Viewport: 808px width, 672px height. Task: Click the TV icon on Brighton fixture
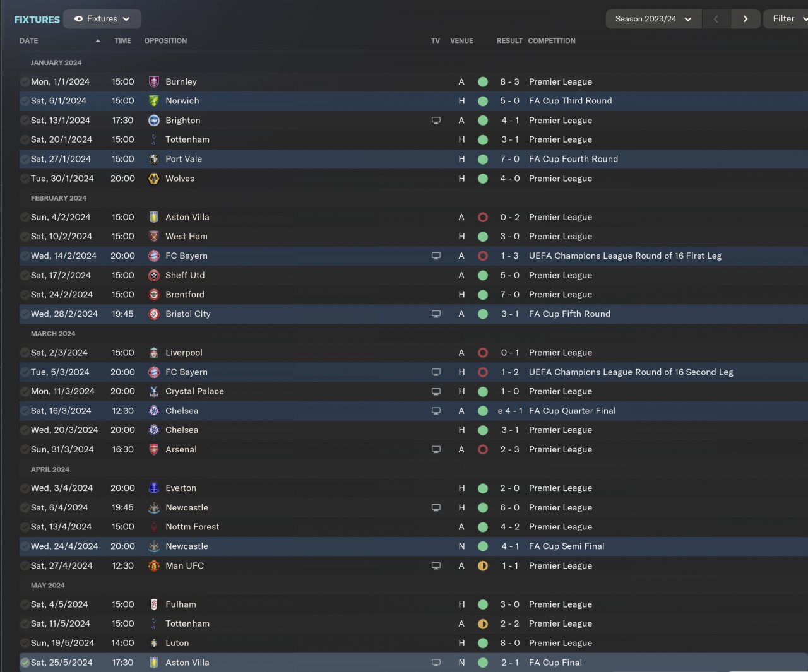tap(436, 121)
